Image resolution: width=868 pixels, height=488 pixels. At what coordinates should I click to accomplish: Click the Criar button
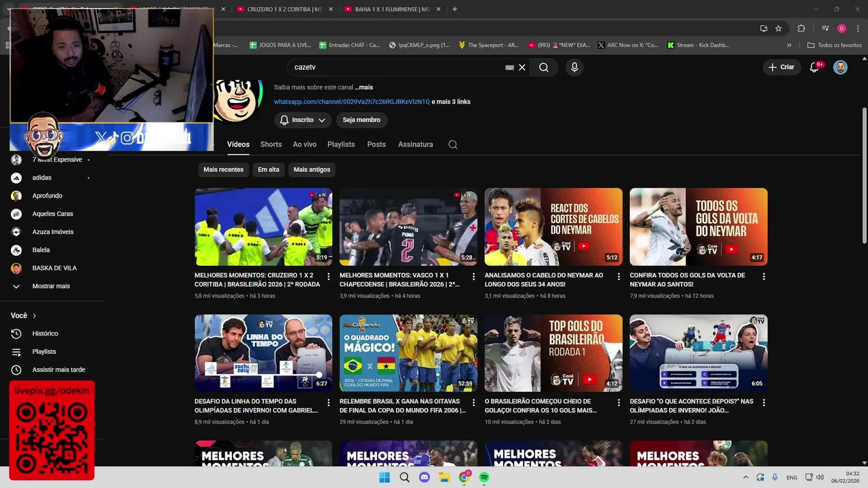tap(781, 67)
